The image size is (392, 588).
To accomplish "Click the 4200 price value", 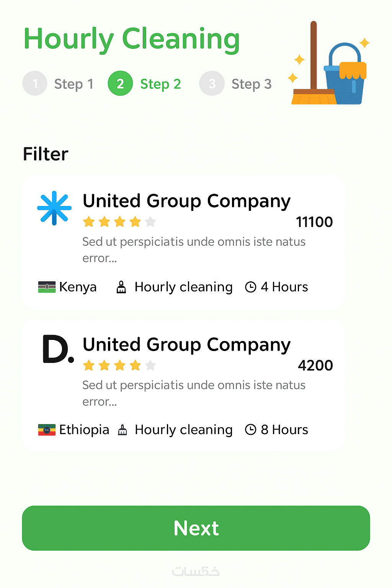I will (x=315, y=366).
